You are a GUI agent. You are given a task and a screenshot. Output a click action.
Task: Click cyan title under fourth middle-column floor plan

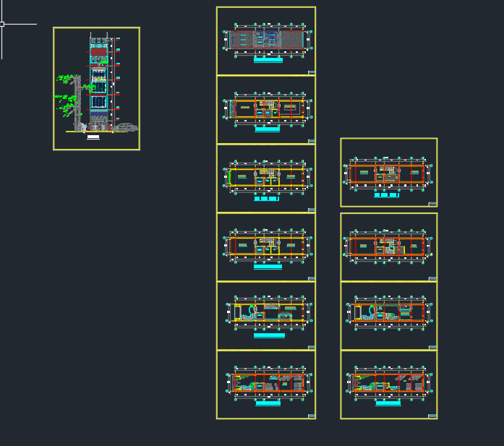tap(268, 267)
